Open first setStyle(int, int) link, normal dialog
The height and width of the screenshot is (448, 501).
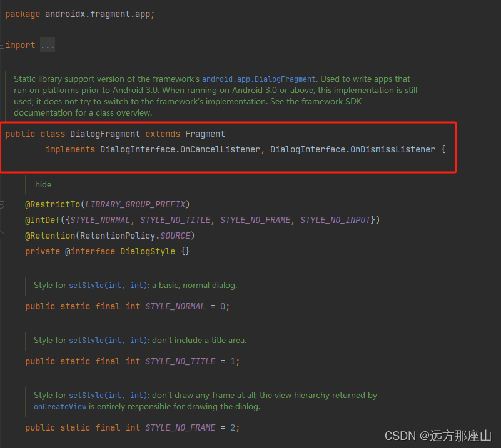click(x=108, y=286)
